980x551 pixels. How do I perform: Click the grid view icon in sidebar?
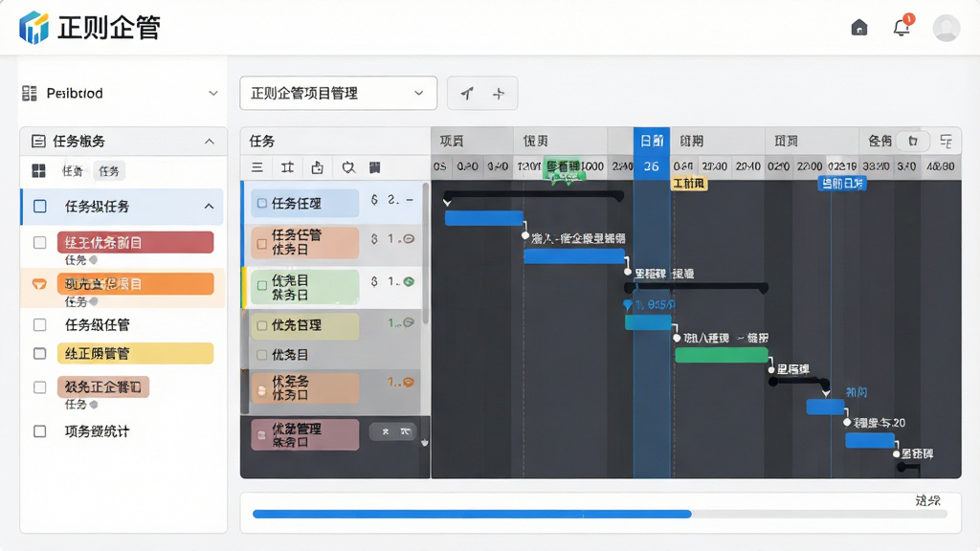click(x=38, y=170)
